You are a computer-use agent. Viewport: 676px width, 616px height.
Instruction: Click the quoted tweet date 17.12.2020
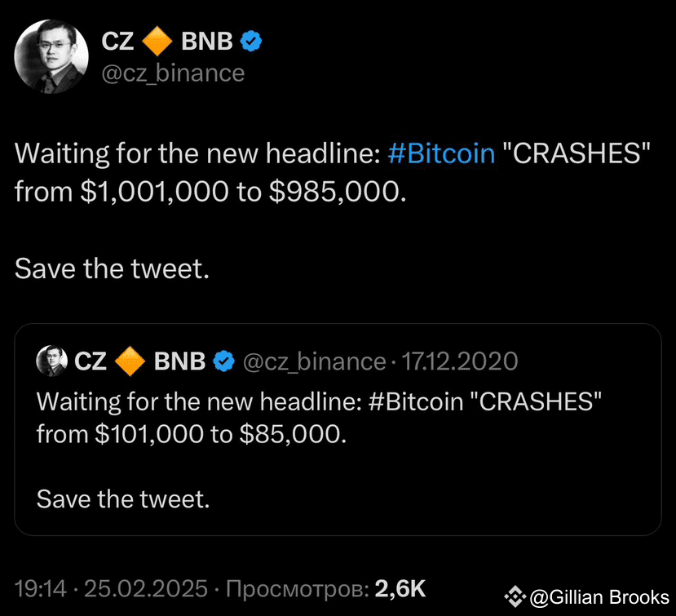click(x=462, y=360)
